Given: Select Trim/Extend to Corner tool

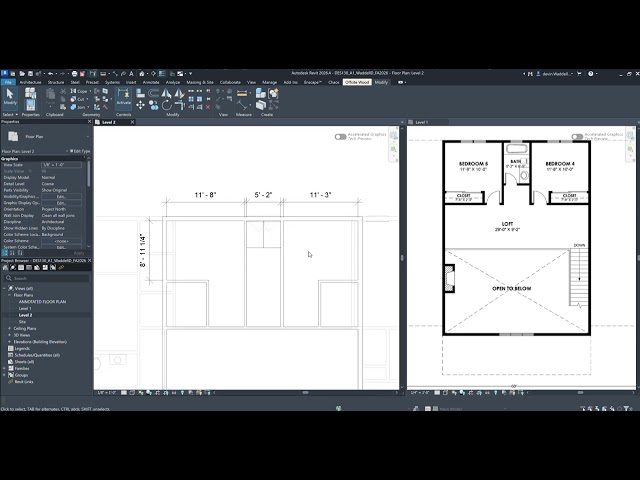Looking at the screenshot, I should point(179,106).
